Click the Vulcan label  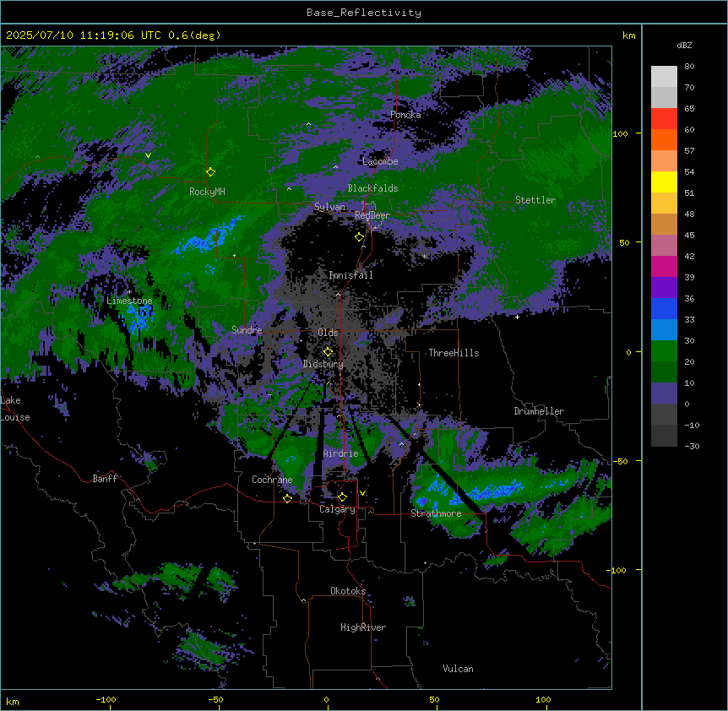(x=459, y=669)
